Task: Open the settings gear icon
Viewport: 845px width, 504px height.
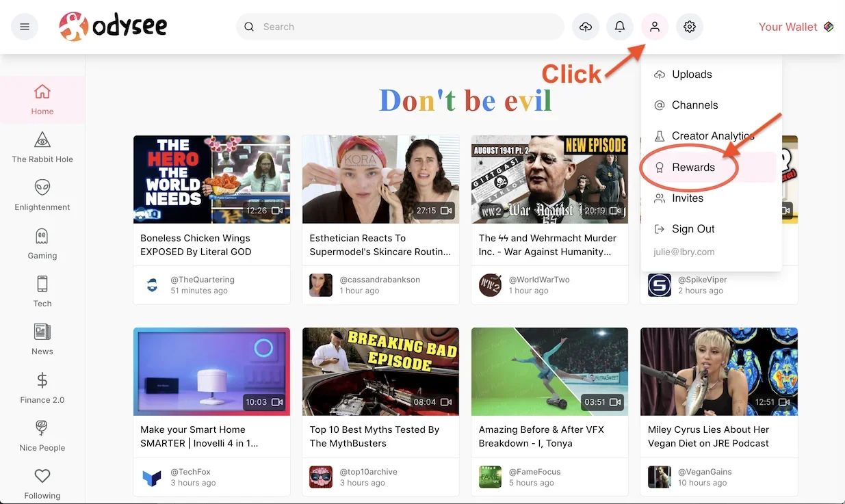Action: 690,27
